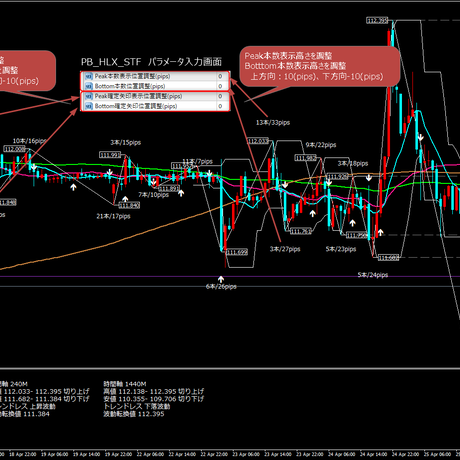This screenshot has width=460, height=460.
Task: Click the 22 Apr 14:00 time axis label
Action: [x=182, y=454]
